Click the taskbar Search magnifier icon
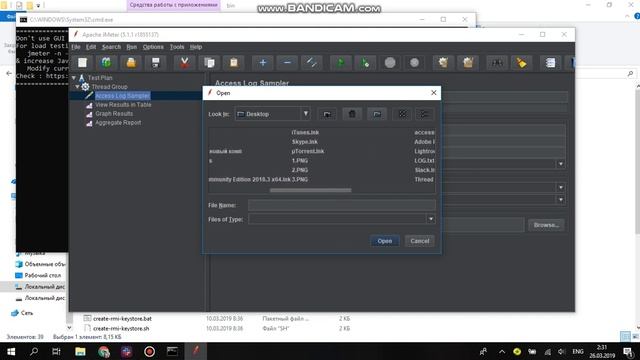Screen dimensions: 640x360 34,351
